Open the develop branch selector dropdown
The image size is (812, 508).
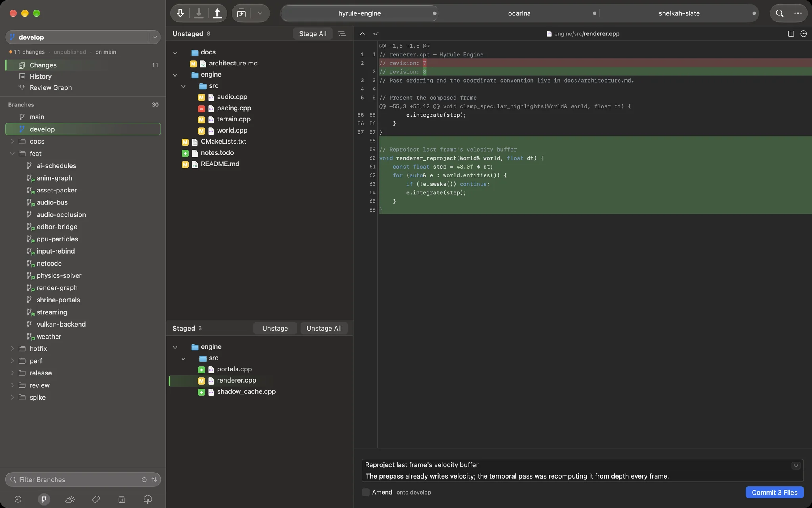(155, 37)
